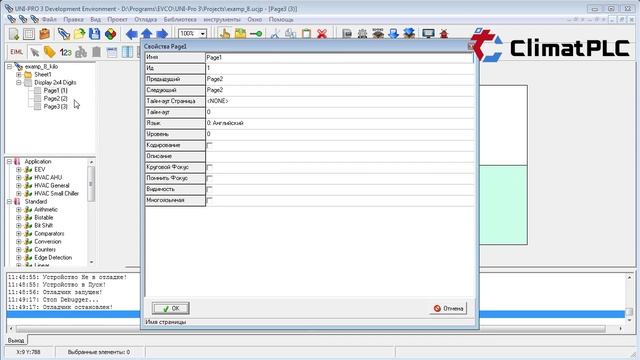The image size is (640, 360).
Task: Click the green connector line icon
Action: (x=256, y=34)
